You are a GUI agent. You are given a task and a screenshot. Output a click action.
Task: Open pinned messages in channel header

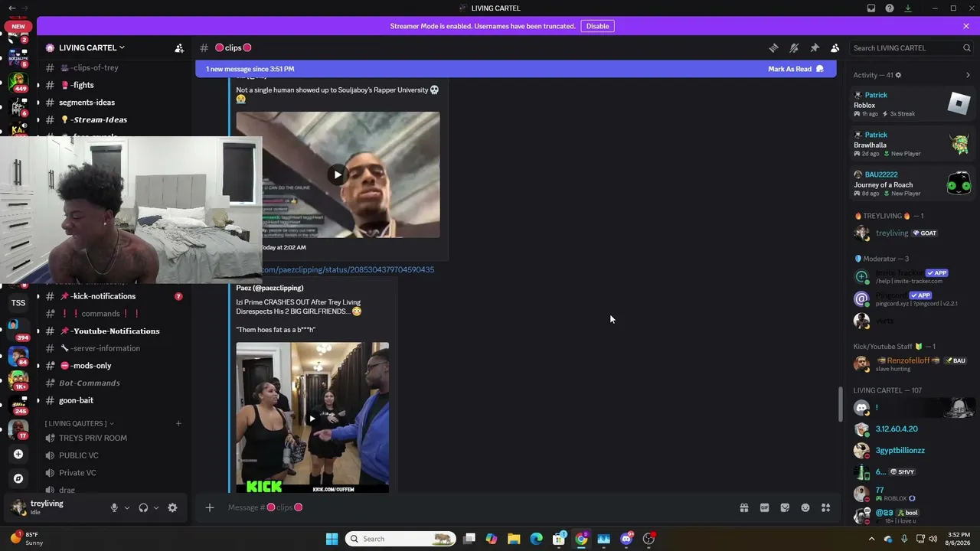tap(815, 47)
